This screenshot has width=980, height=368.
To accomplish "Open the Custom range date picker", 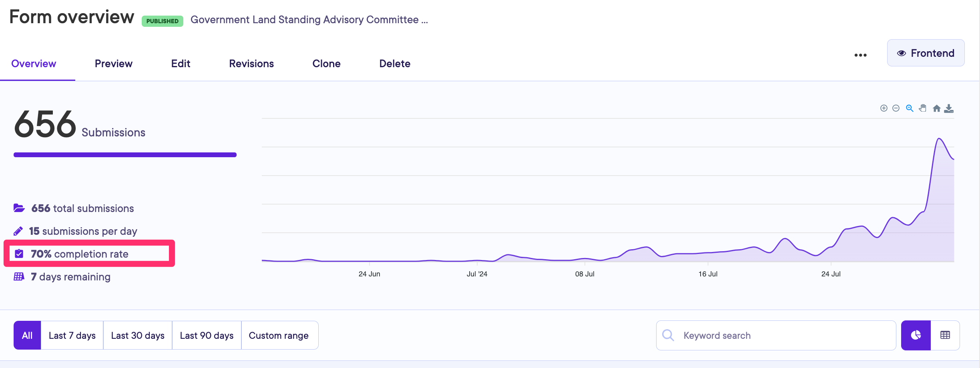I will pyautogui.click(x=279, y=335).
